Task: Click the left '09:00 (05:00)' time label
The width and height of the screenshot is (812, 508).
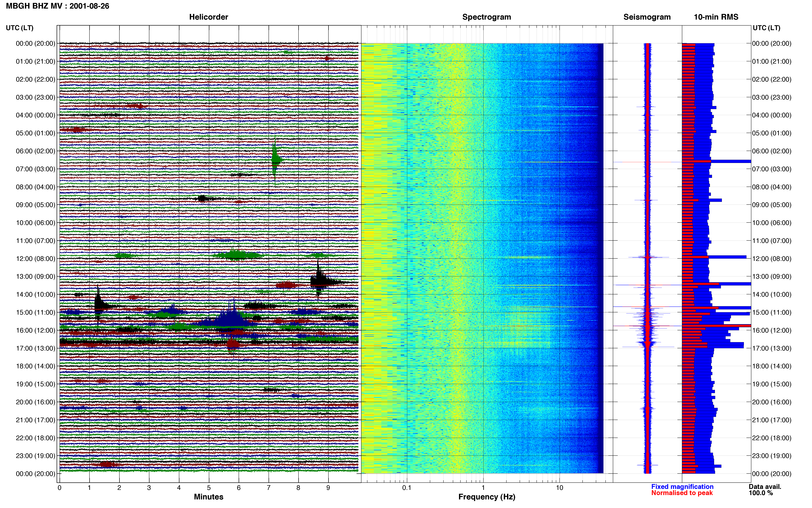Action: tap(36, 205)
